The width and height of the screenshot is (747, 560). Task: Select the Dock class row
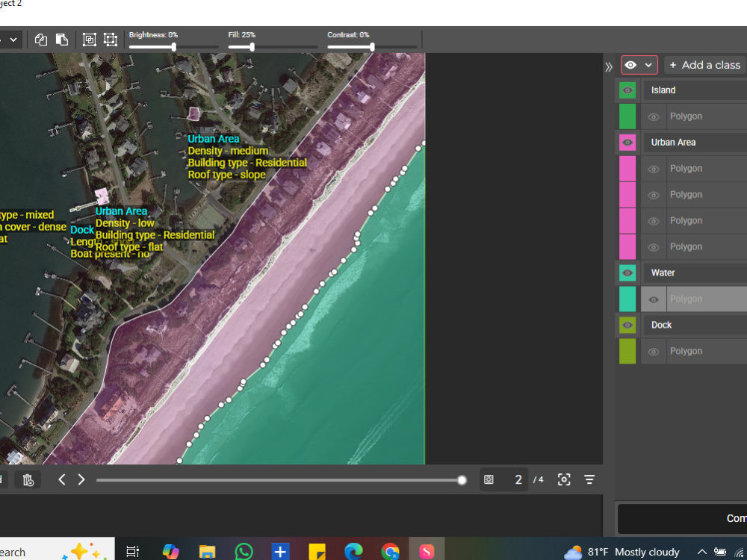(x=695, y=326)
